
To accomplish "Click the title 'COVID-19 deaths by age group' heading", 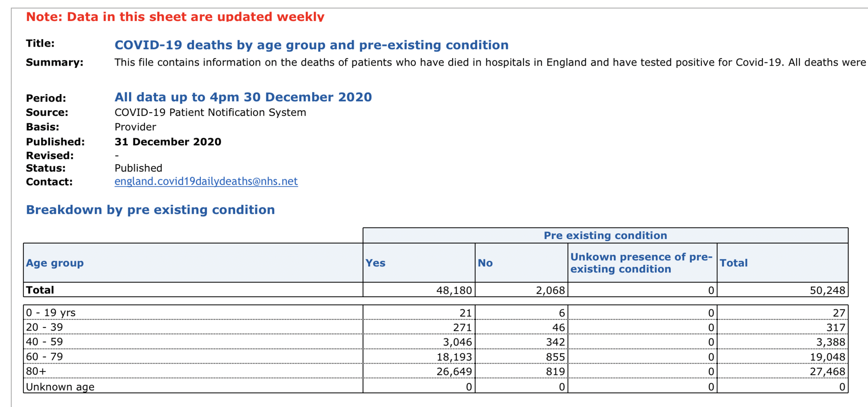I will (x=311, y=45).
